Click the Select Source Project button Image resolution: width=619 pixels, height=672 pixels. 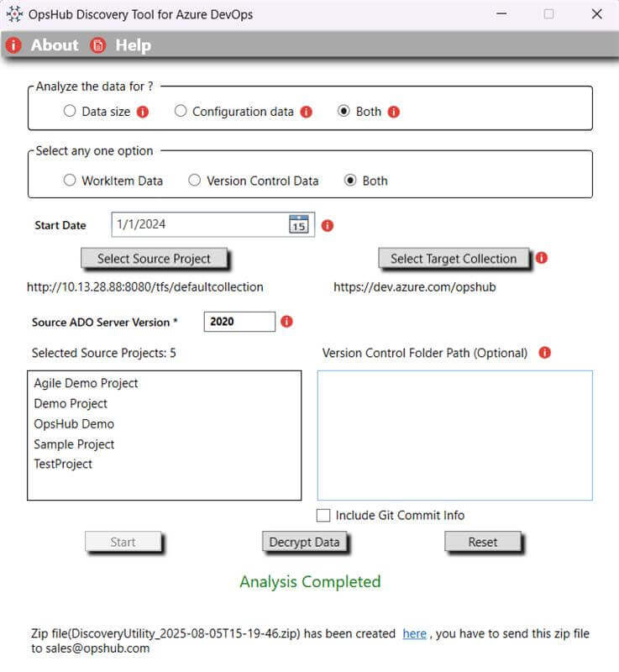(x=155, y=259)
